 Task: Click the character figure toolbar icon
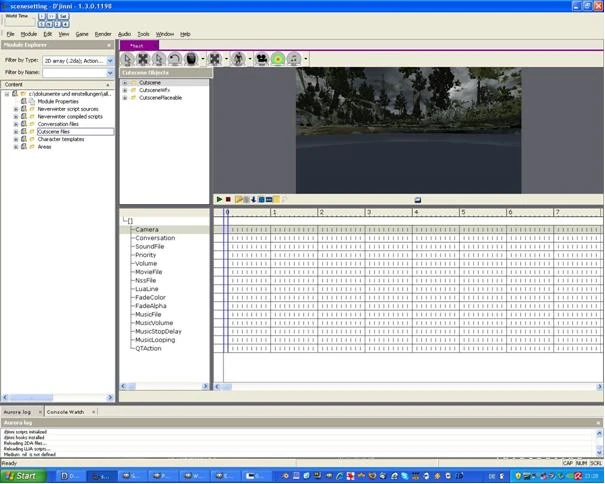point(238,59)
